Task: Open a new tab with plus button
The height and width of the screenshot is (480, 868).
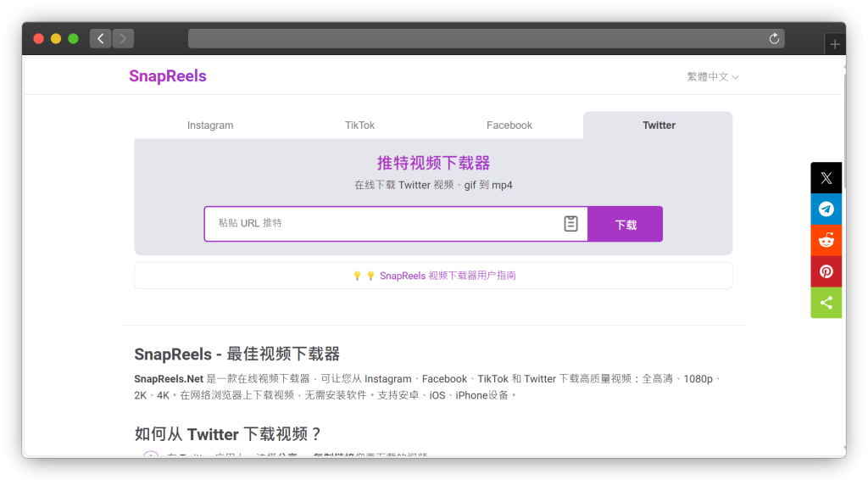Action: coord(834,44)
